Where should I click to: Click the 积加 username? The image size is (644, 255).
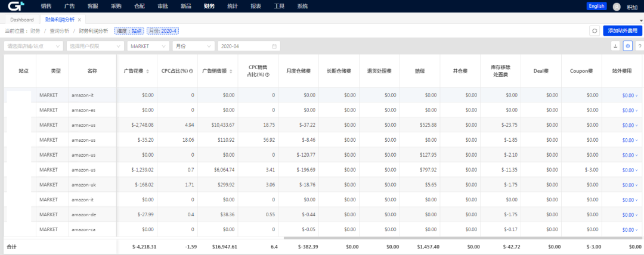pyautogui.click(x=631, y=7)
